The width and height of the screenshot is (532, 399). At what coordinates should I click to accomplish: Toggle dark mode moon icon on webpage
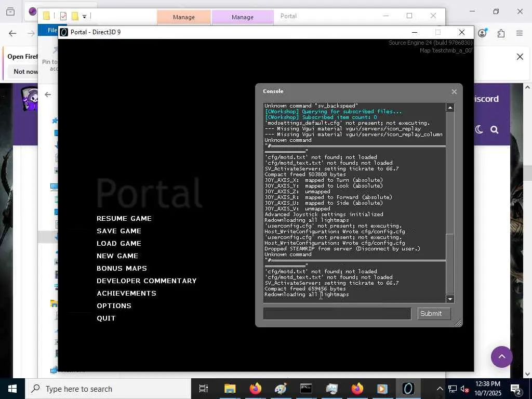pos(479,129)
